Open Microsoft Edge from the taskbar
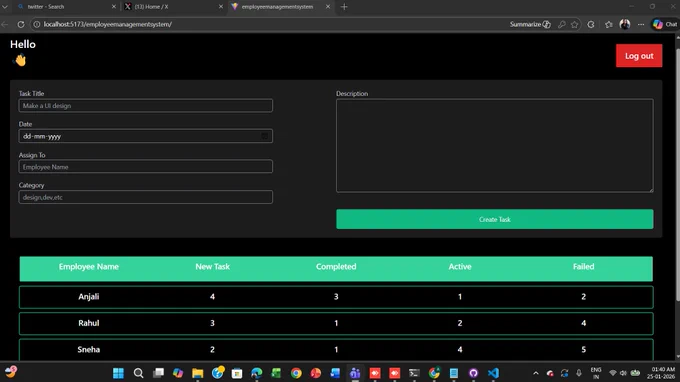Viewport: 680px width, 382px height. point(257,373)
